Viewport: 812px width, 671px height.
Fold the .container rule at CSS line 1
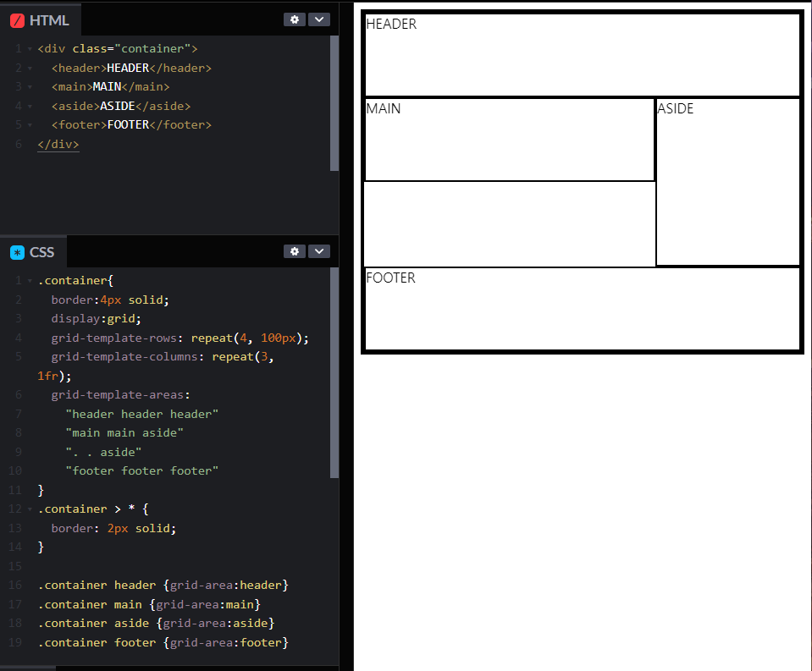30,281
